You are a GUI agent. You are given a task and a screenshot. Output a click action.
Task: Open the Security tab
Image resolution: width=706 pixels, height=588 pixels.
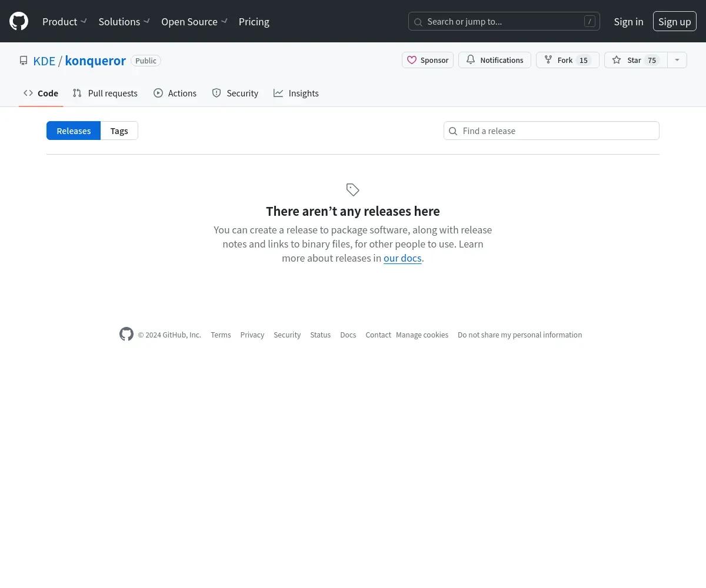(x=235, y=93)
